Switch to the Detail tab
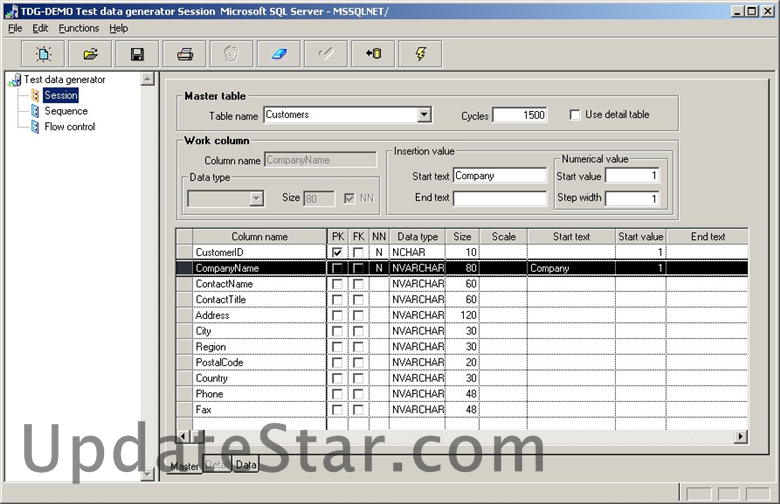 (217, 465)
